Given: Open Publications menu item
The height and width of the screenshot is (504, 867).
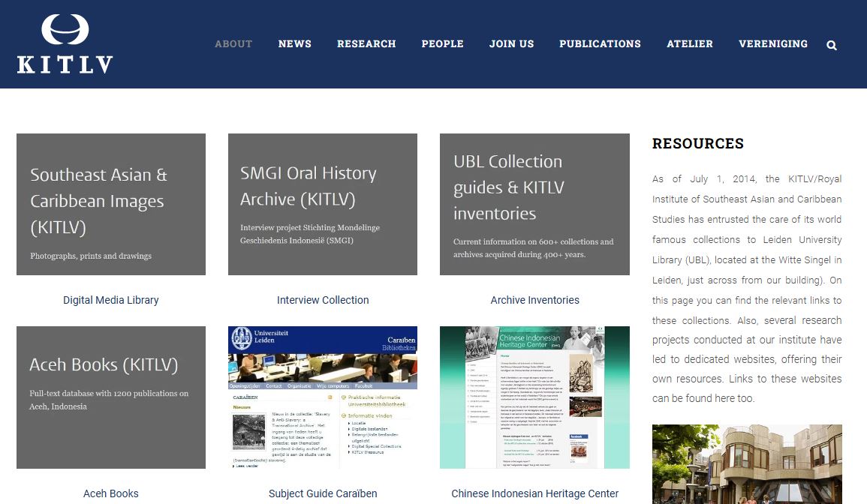Looking at the screenshot, I should pyautogui.click(x=600, y=44).
